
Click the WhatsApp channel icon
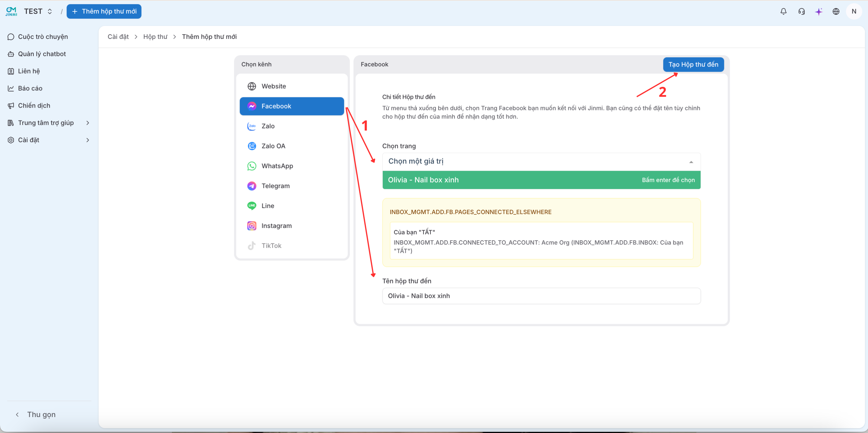click(x=252, y=166)
